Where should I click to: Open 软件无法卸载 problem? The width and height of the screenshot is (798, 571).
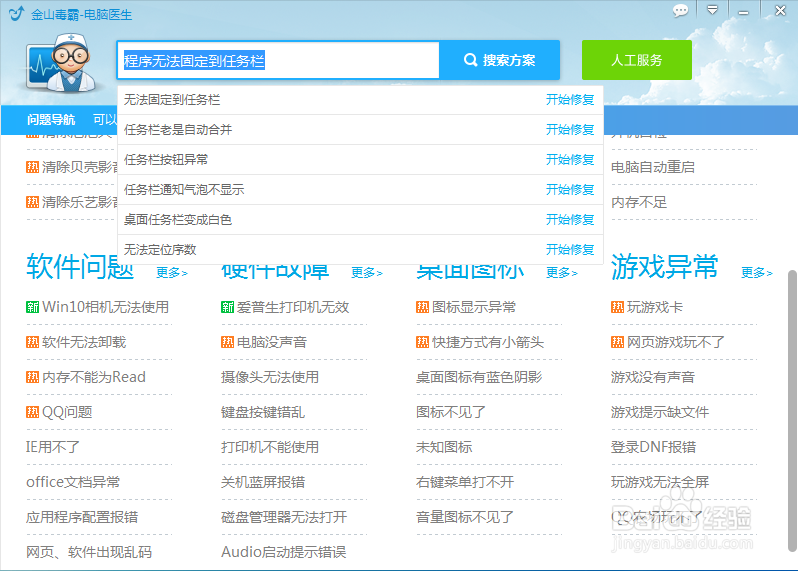(84, 342)
